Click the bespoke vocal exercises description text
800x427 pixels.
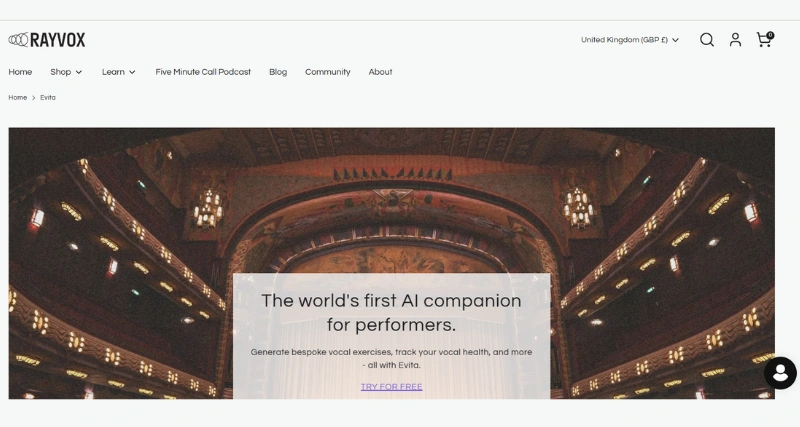click(391, 358)
